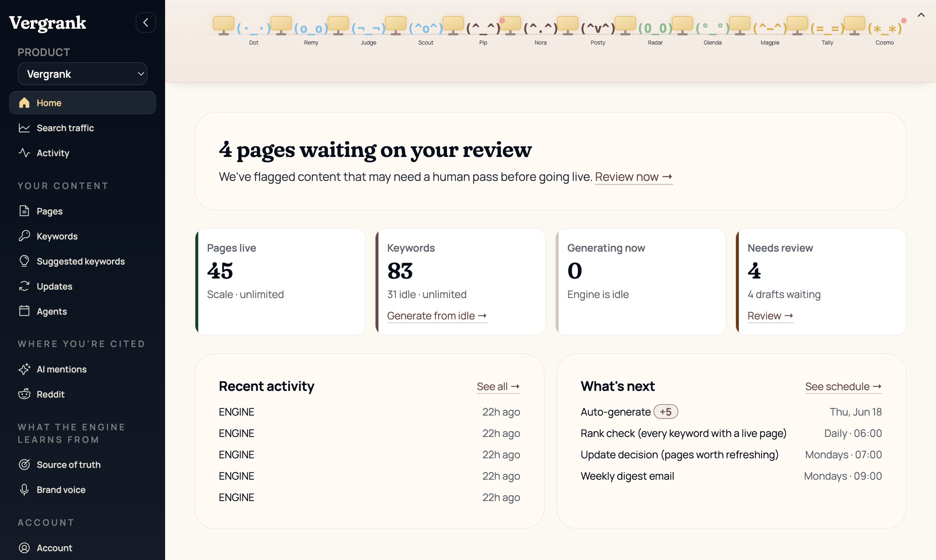Click the Source of truth target icon
The height and width of the screenshot is (560, 936).
pyautogui.click(x=24, y=464)
